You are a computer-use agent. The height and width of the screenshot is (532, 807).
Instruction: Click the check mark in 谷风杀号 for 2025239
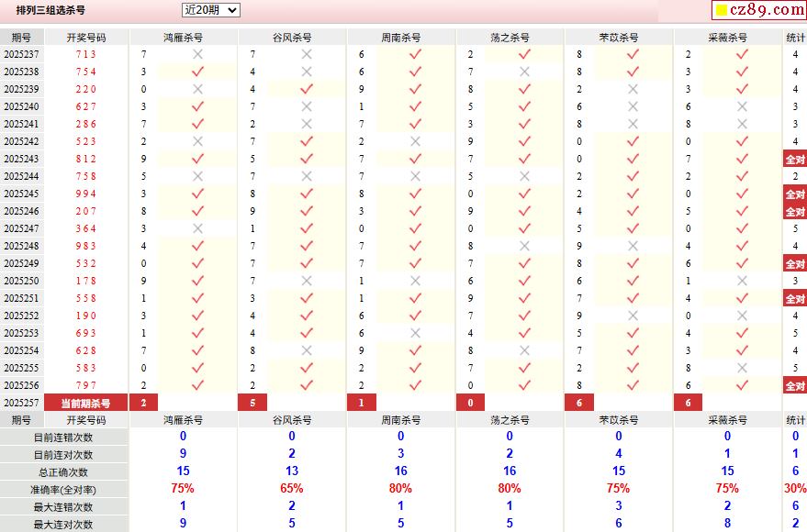pos(307,89)
